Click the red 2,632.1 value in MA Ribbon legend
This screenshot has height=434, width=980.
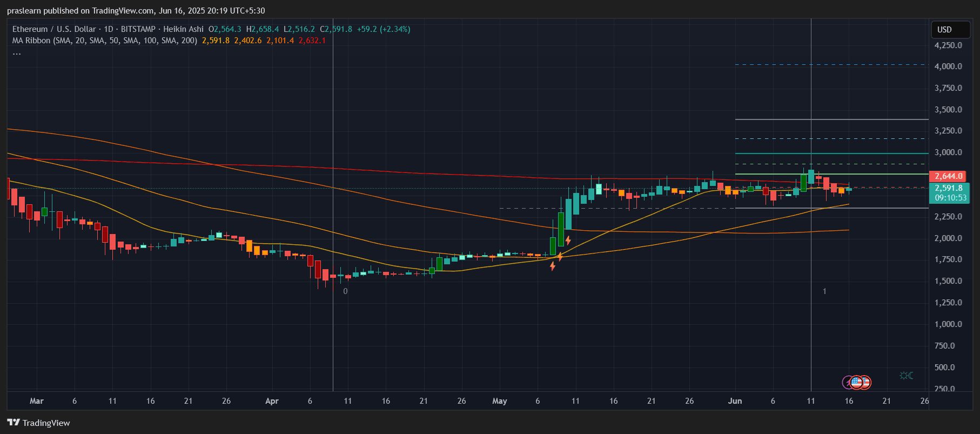[x=312, y=41]
